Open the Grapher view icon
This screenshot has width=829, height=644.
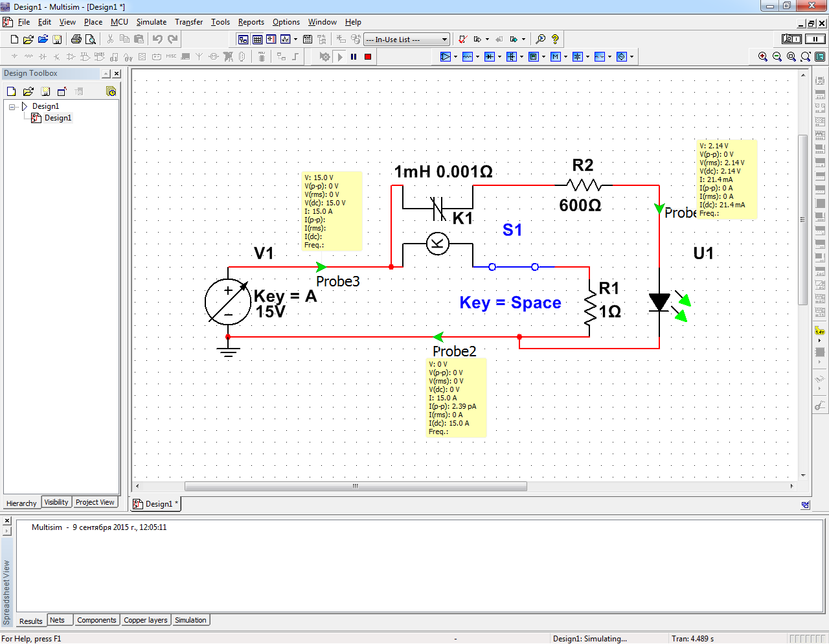pyautogui.click(x=285, y=40)
